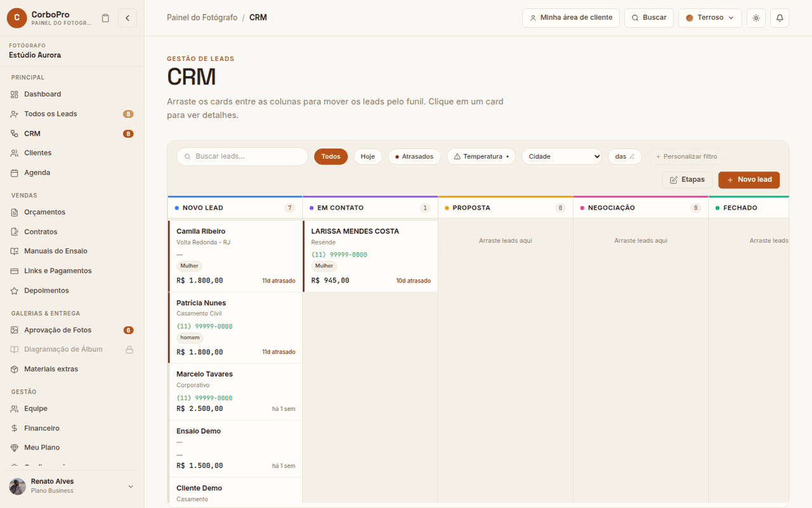Click the count badge 7 on NOVO LEAD
812x508 pixels.
(x=290, y=208)
